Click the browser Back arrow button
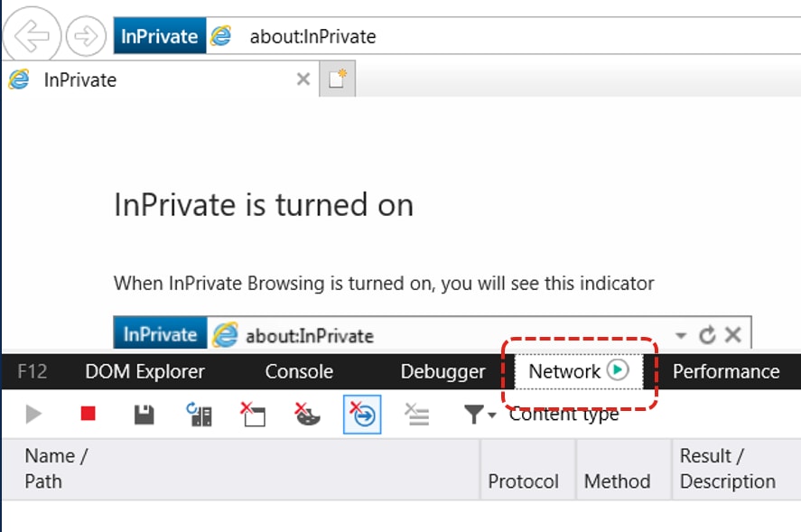Screen dimensions: 801x532 32,36
